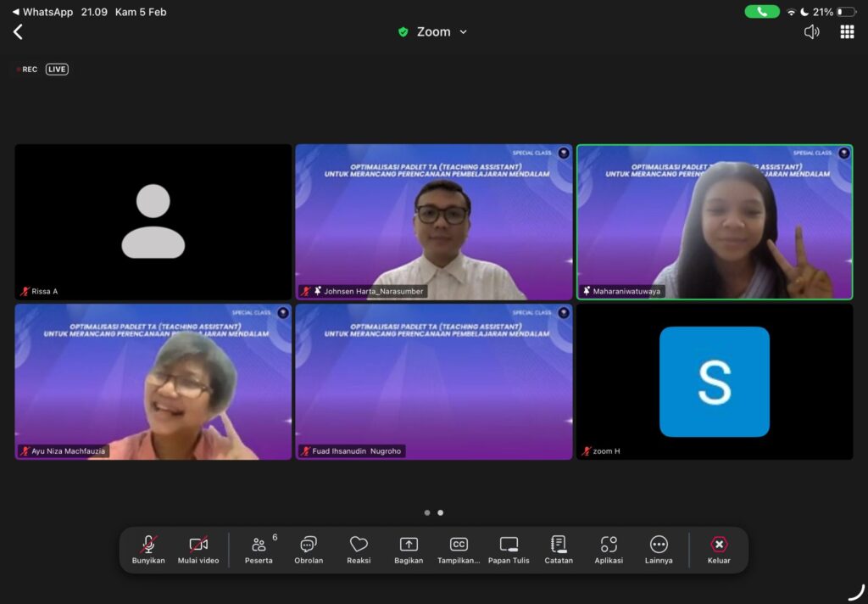Open the Aplikasi apps panel
Image resolution: width=868 pixels, height=604 pixels.
point(609,550)
